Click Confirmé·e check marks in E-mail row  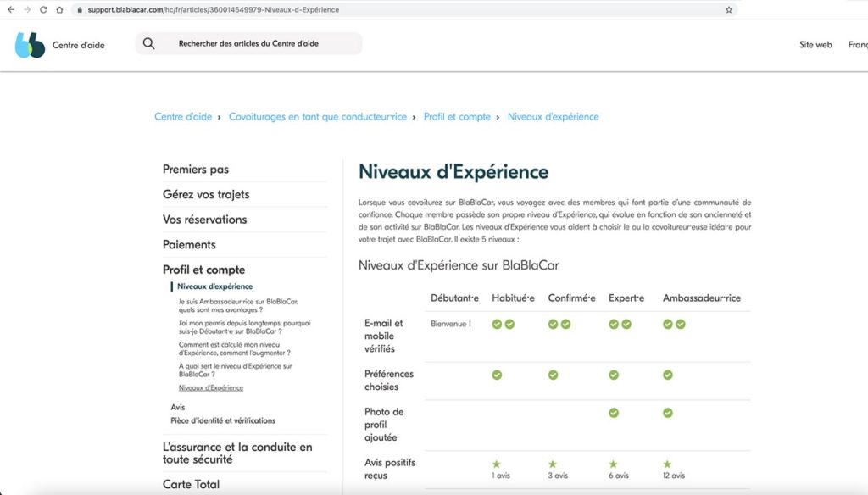tap(559, 325)
